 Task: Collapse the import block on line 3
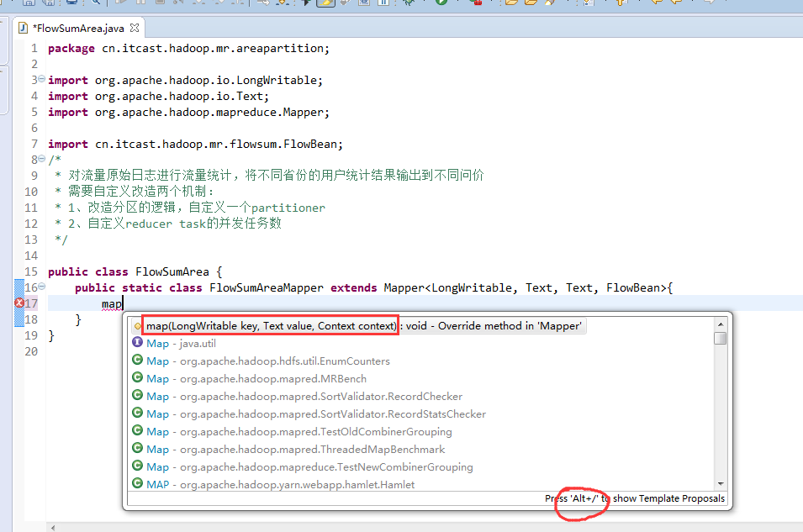pyautogui.click(x=41, y=79)
